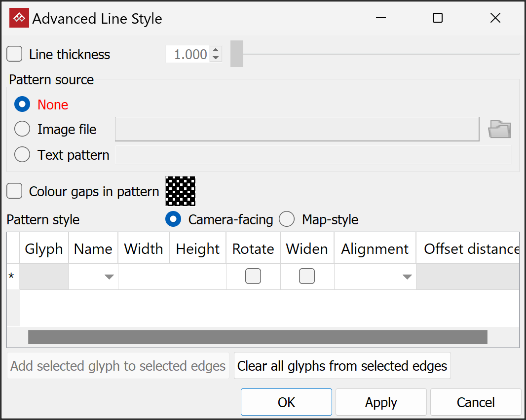The height and width of the screenshot is (420, 526).
Task: Check the Widen box in new row
Action: [x=307, y=277]
